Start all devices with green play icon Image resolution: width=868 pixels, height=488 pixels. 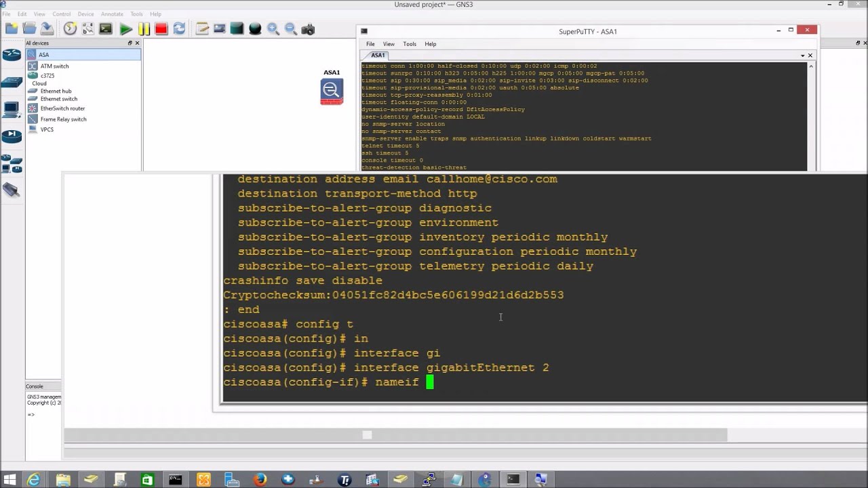pyautogui.click(x=126, y=28)
